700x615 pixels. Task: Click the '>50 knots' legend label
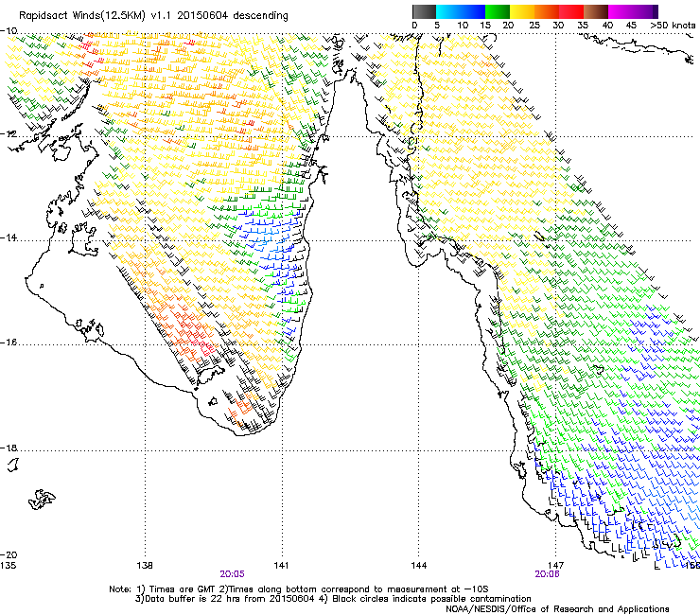[673, 26]
